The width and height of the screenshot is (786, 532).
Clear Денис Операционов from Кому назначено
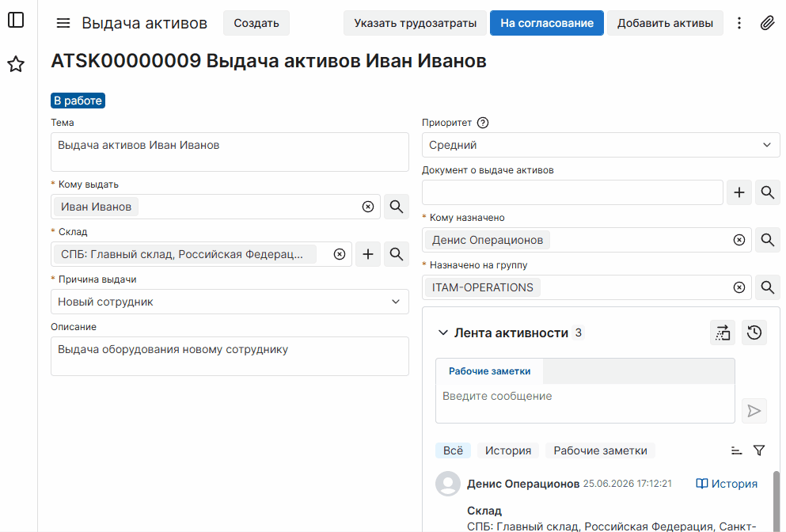point(739,240)
